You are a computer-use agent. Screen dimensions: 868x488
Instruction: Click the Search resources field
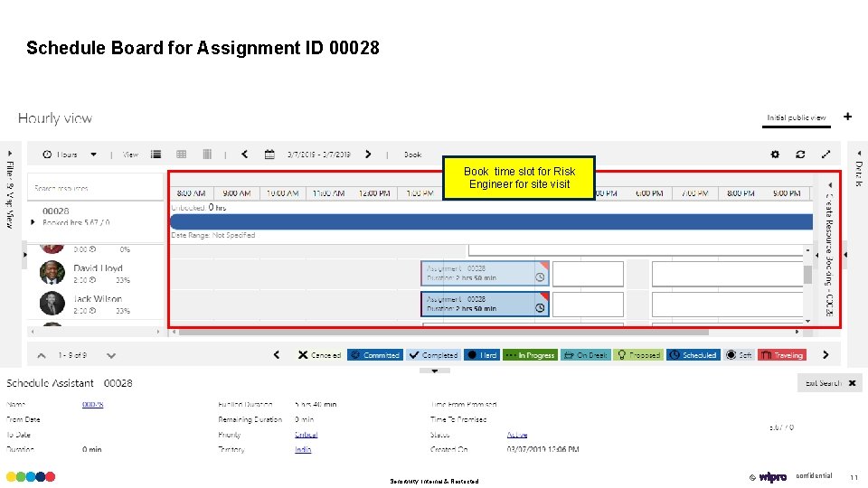click(x=95, y=188)
